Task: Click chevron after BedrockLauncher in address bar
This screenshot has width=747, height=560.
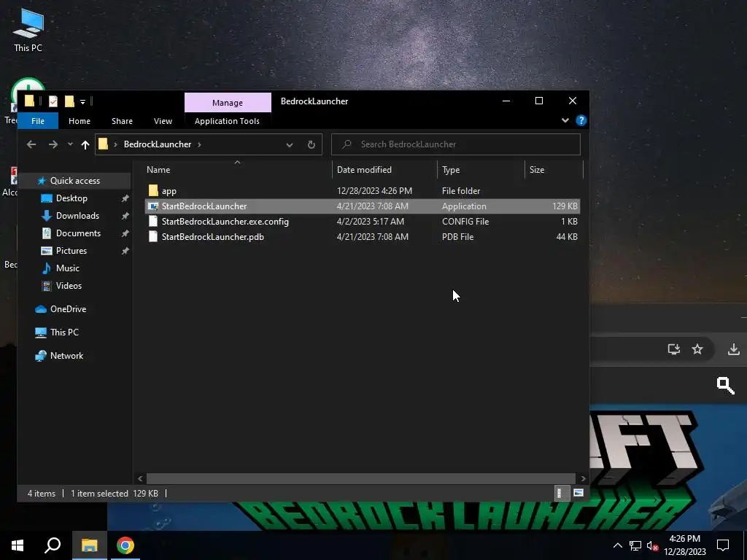Action: pyautogui.click(x=199, y=144)
